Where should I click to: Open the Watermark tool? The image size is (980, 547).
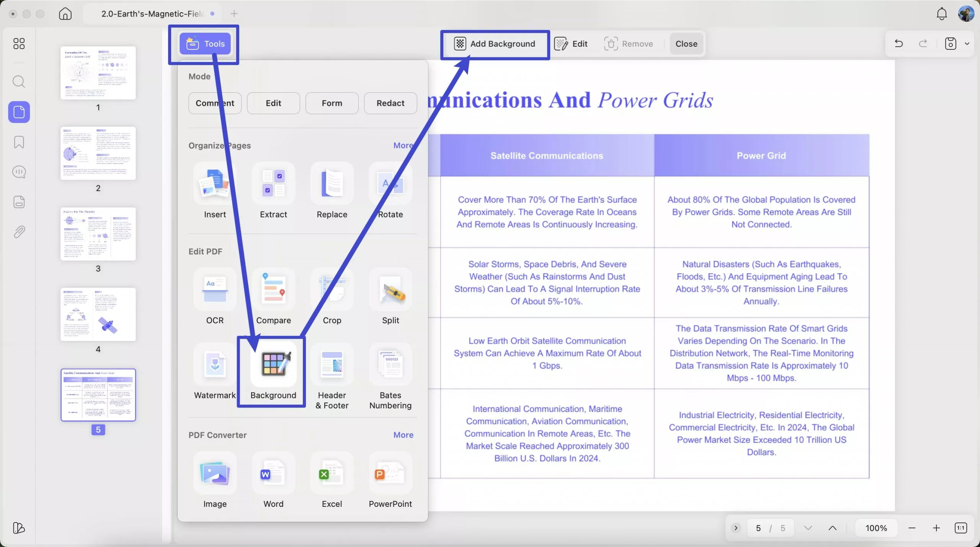tap(215, 372)
